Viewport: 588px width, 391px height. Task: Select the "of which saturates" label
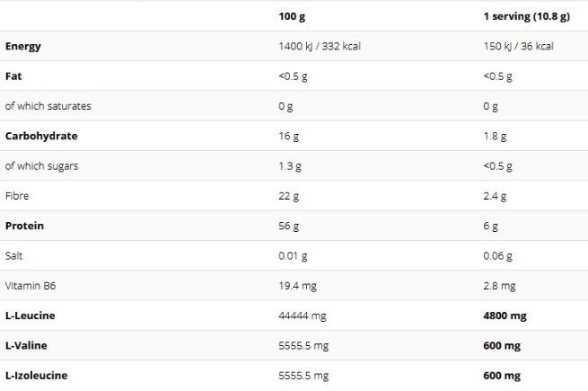point(48,106)
